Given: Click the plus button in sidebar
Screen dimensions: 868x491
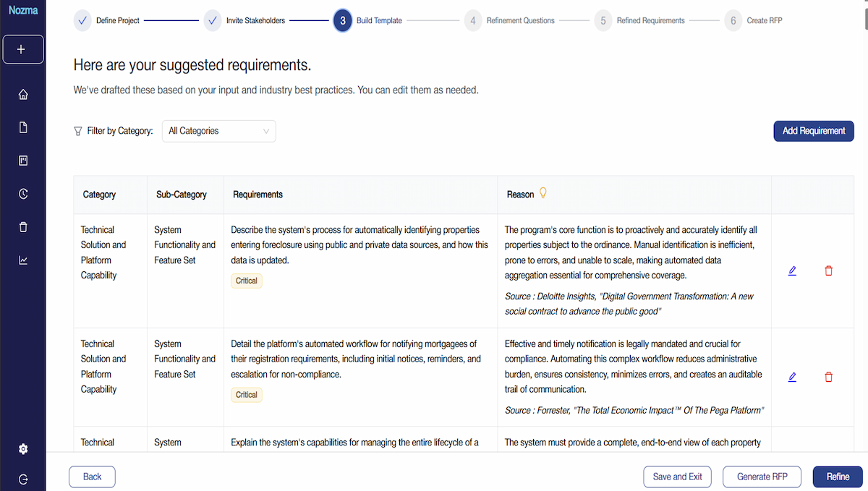Looking at the screenshot, I should coord(22,49).
